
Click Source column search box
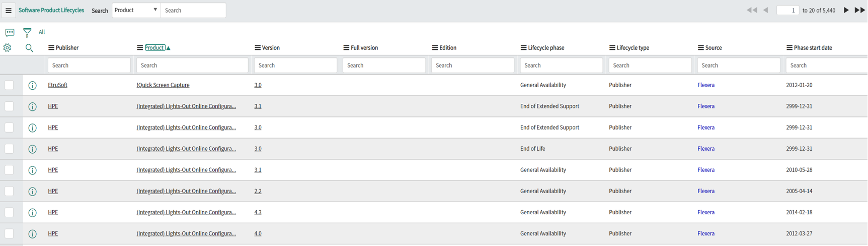[739, 66]
